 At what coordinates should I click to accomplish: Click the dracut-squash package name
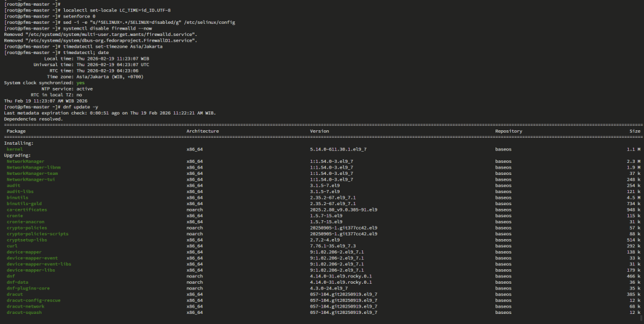tap(25, 313)
